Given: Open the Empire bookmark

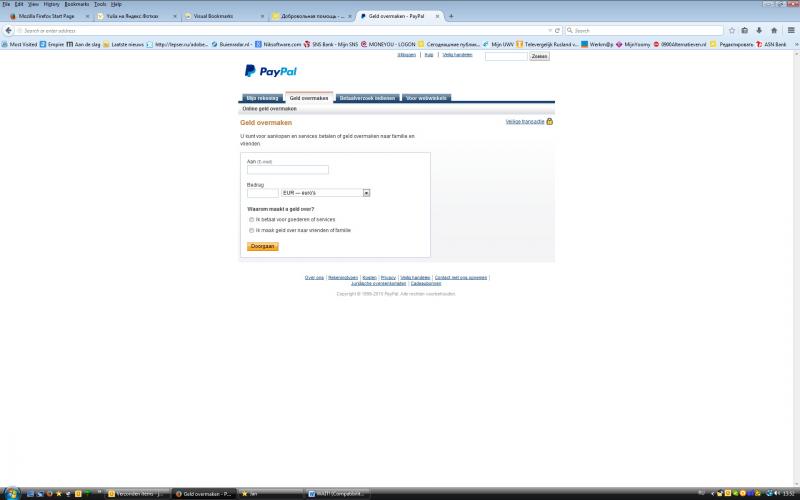Looking at the screenshot, I should coord(52,44).
